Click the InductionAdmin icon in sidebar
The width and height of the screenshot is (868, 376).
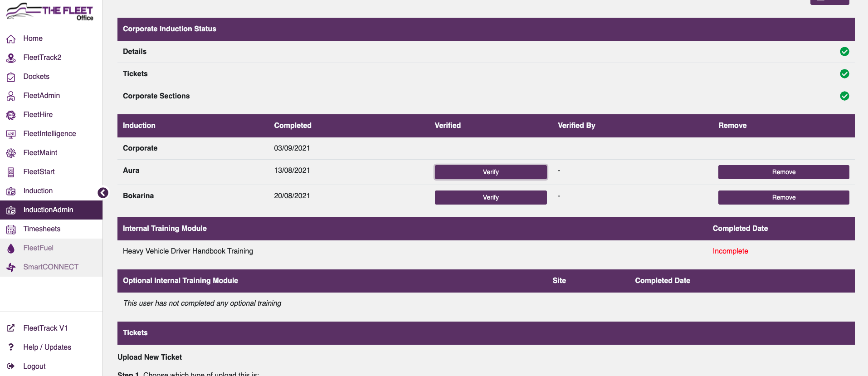[x=11, y=210]
